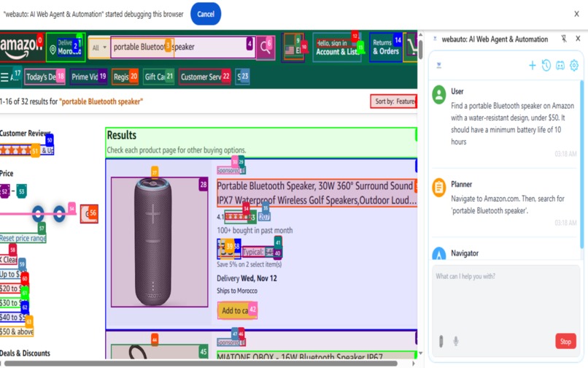This screenshot has width=588, height=368.
Task: Open the All departments search dropdown
Action: (x=99, y=47)
